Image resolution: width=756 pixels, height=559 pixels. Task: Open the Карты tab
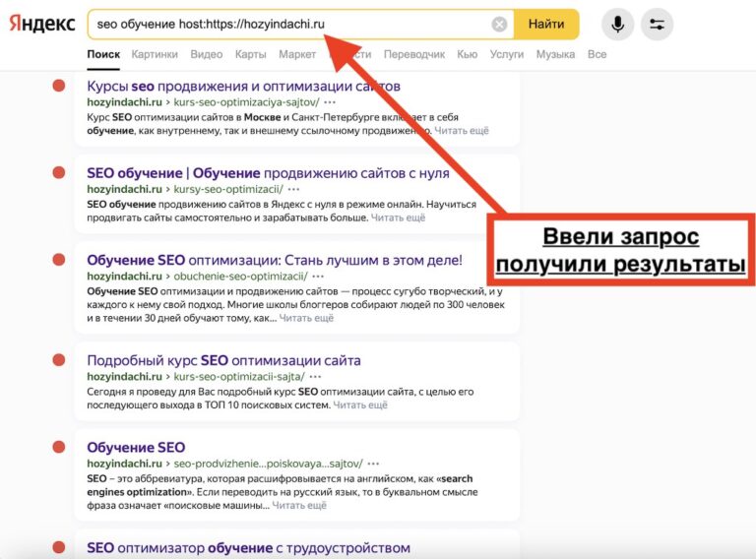click(x=250, y=54)
